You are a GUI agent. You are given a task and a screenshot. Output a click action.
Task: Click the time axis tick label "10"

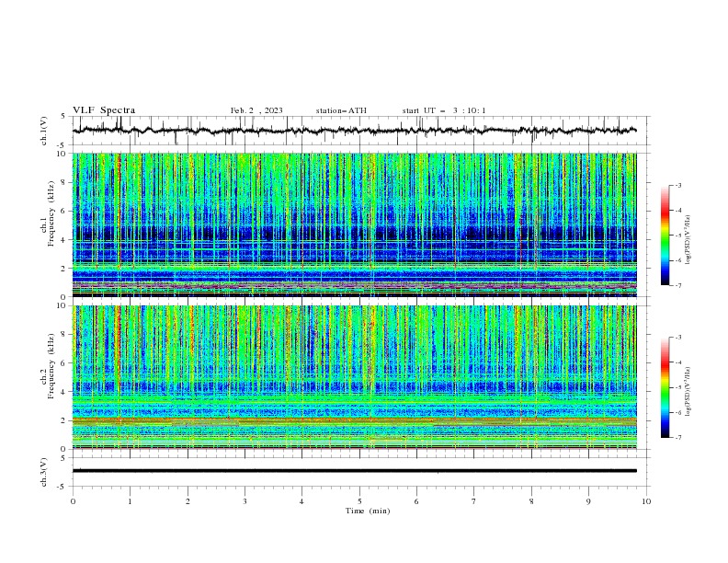coord(646,501)
